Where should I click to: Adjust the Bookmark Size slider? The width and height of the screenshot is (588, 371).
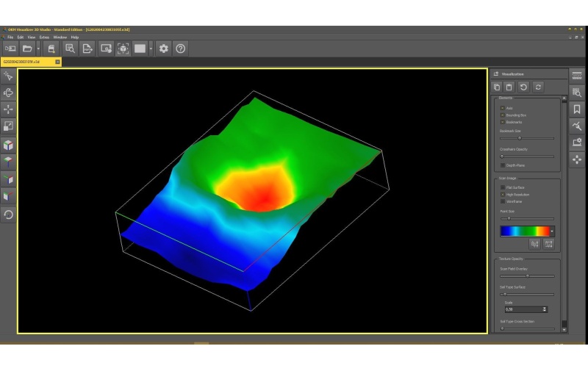point(527,138)
